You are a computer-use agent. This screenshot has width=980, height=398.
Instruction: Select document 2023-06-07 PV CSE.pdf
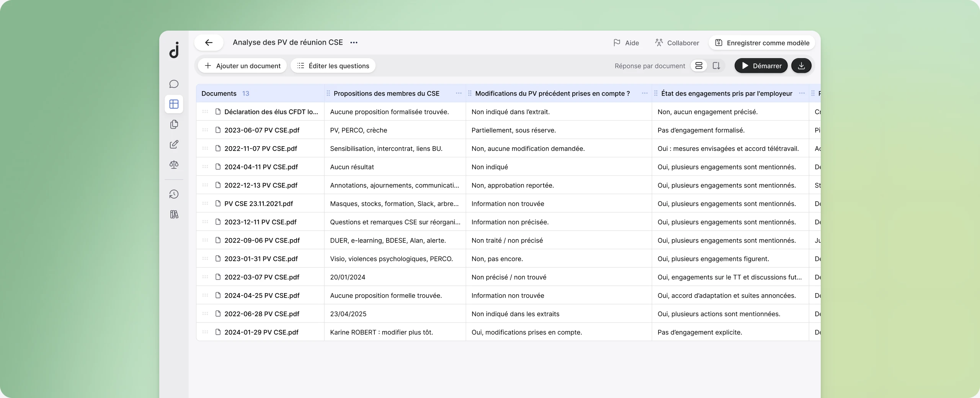tap(262, 130)
